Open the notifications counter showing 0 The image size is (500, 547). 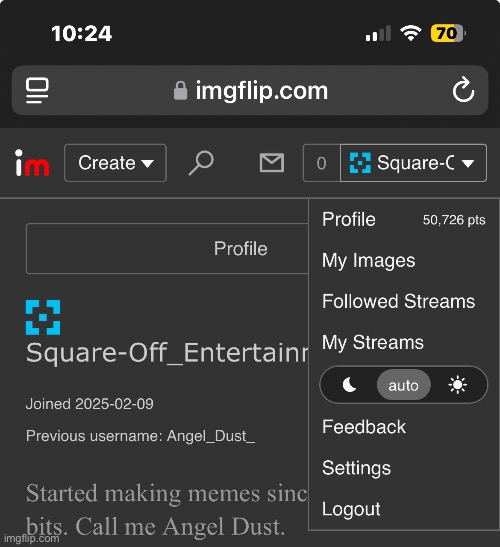point(322,163)
